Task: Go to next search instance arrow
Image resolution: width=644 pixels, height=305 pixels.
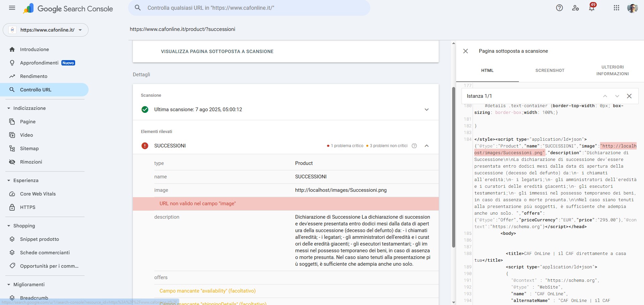Action: [x=617, y=96]
